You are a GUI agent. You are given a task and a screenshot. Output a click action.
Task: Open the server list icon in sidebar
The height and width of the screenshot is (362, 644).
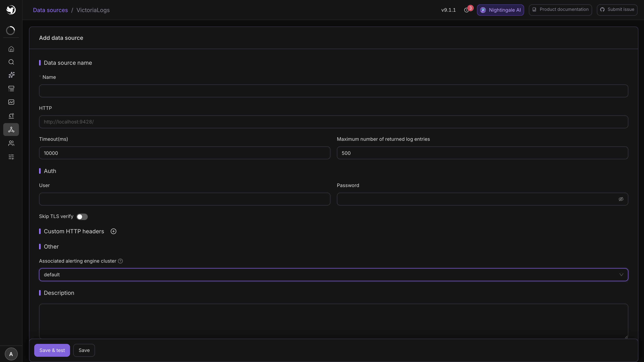coord(11,88)
